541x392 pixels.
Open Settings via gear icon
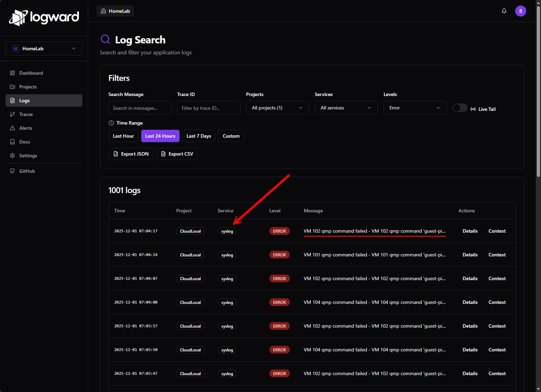pos(13,156)
